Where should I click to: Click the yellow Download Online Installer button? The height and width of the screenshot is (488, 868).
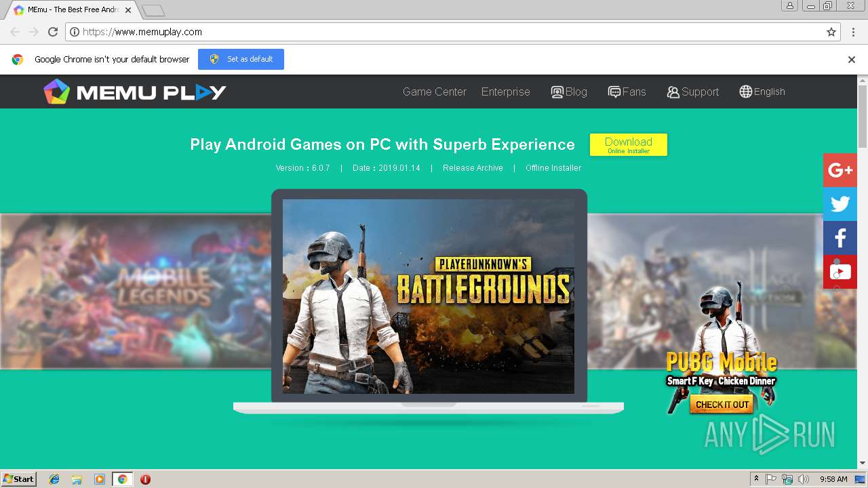pyautogui.click(x=629, y=144)
